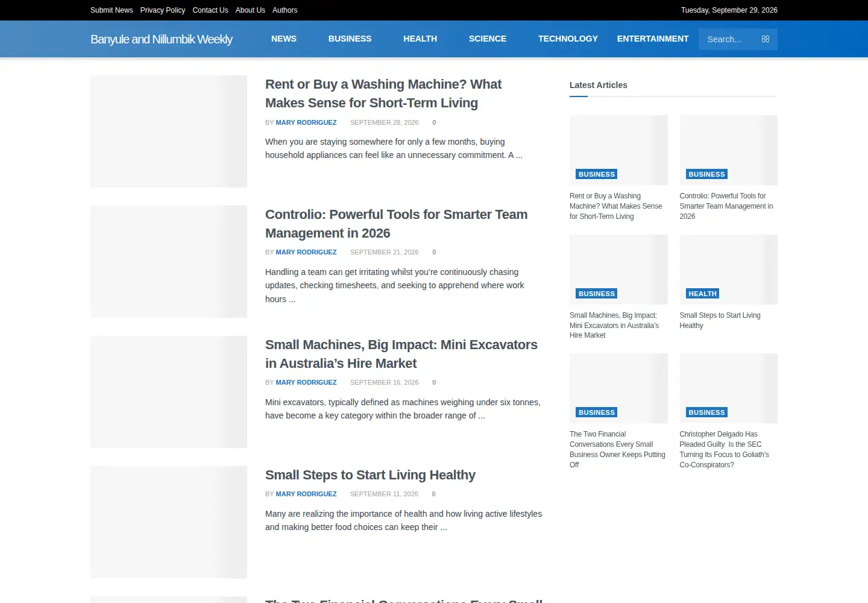This screenshot has height=603, width=868.
Task: Click the BUSINESS tag on sidebar Small Machines card
Action: [597, 294]
